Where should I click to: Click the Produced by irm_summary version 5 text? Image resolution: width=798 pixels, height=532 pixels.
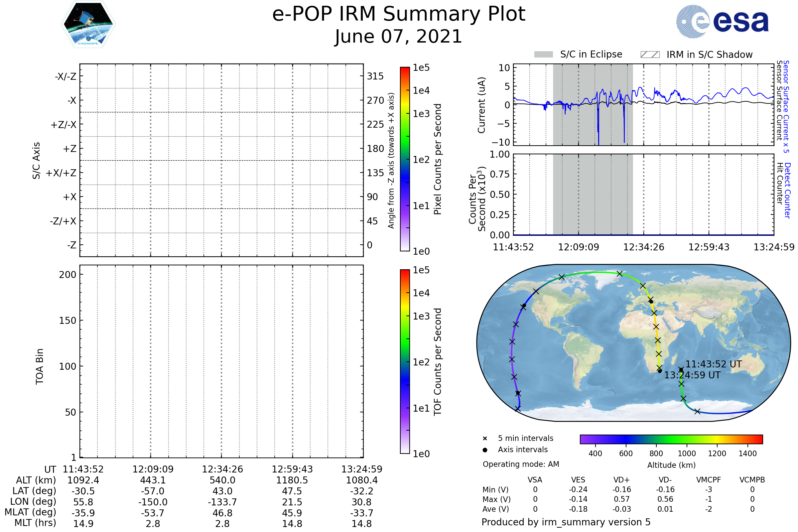(566, 522)
